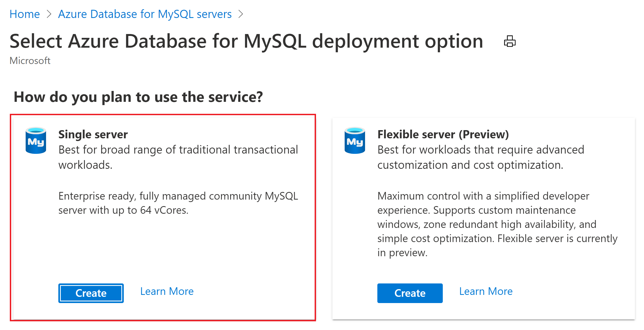
Task: Go to Home in the breadcrumb
Action: 25,14
